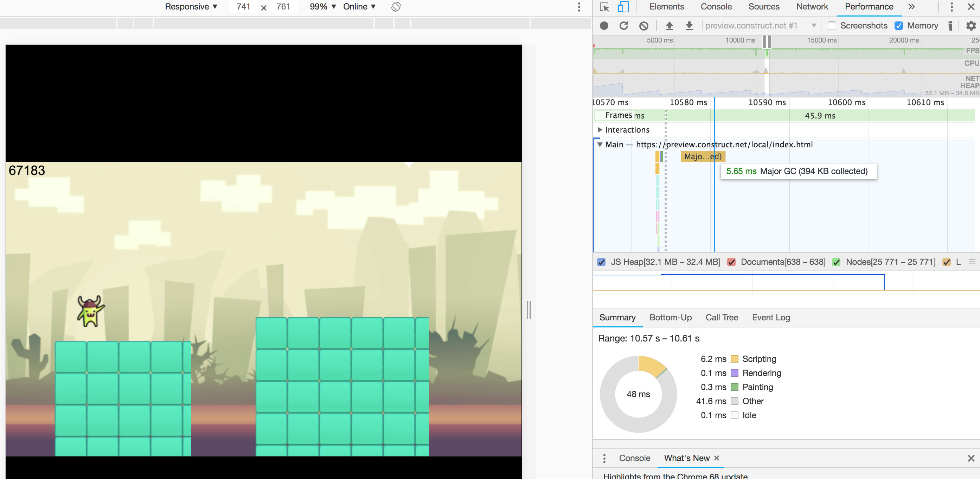
Task: Clear the performance recording
Action: pos(644,25)
